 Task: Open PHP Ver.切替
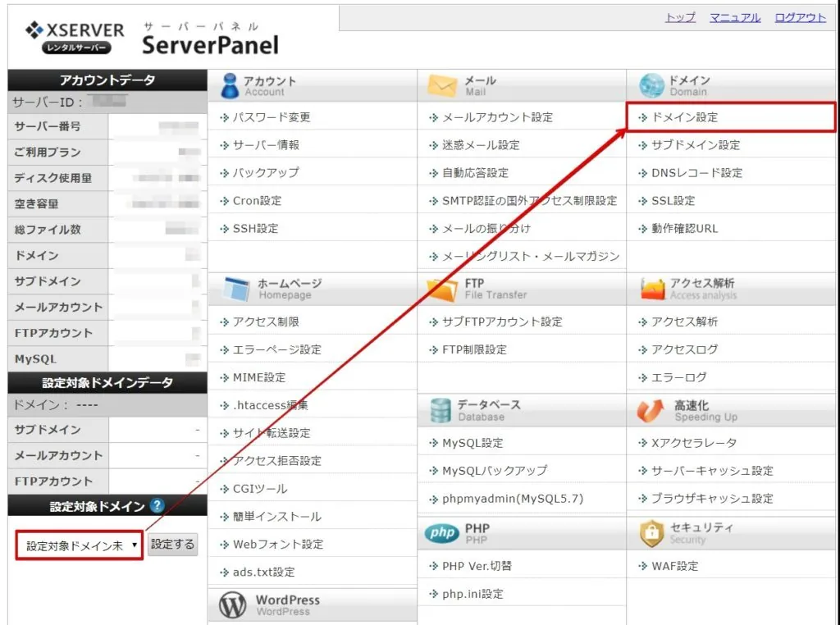[x=477, y=566]
